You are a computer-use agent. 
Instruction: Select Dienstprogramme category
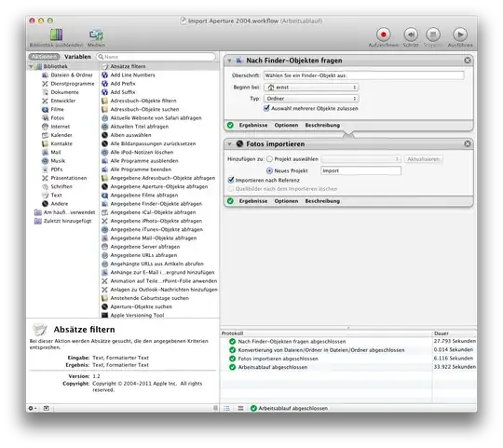tap(72, 84)
